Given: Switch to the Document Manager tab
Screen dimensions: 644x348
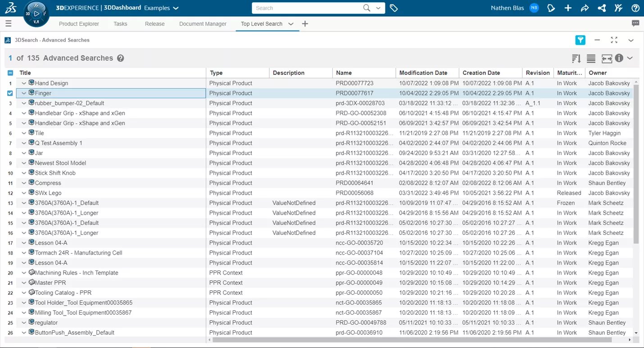Looking at the screenshot, I should (x=203, y=24).
